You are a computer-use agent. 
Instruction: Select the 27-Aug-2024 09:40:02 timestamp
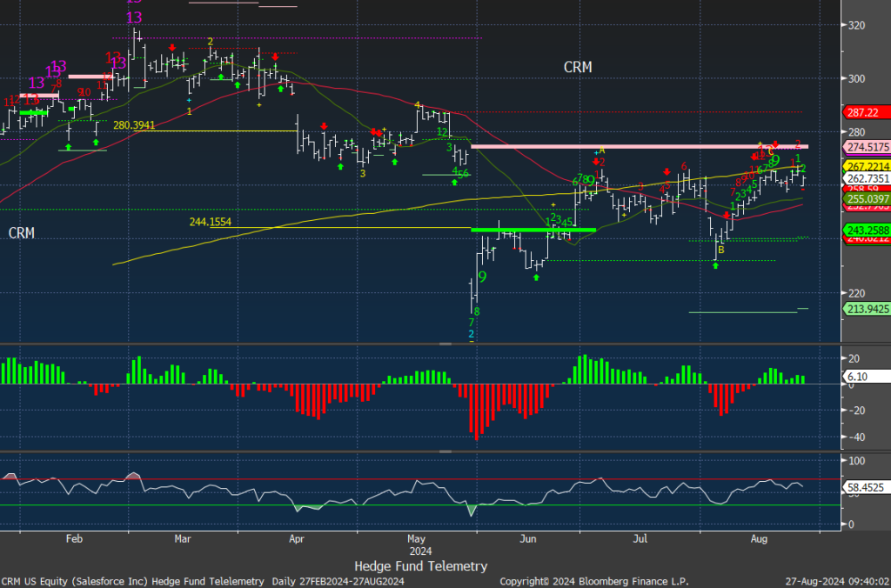point(838,582)
